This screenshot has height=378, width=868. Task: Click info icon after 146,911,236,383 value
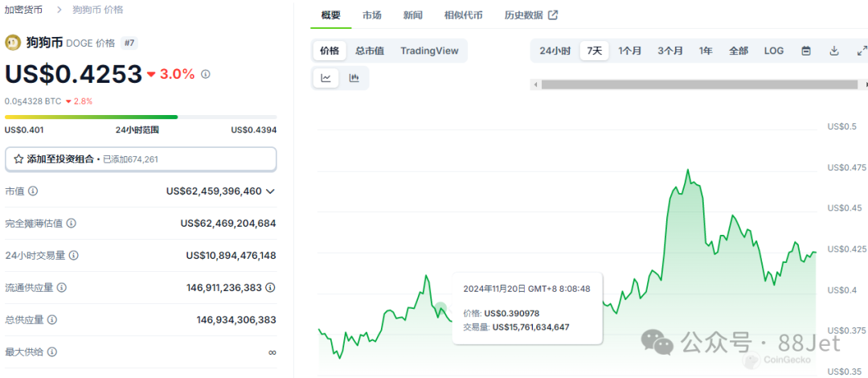click(x=270, y=288)
